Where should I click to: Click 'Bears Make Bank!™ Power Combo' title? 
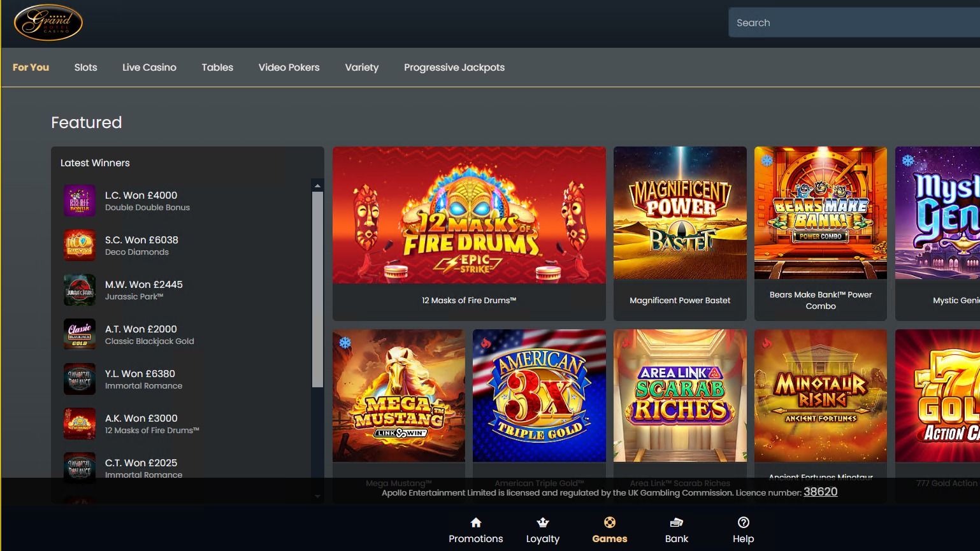coord(821,300)
